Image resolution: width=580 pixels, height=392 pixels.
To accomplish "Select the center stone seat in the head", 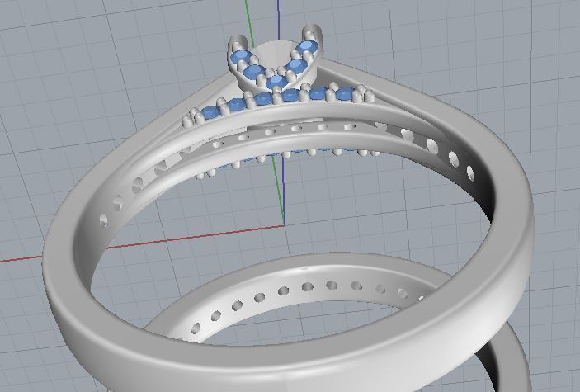I will [x=276, y=54].
